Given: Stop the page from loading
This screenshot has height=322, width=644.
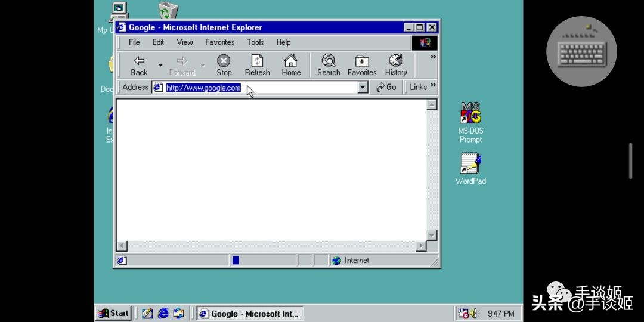Looking at the screenshot, I should 224,66.
